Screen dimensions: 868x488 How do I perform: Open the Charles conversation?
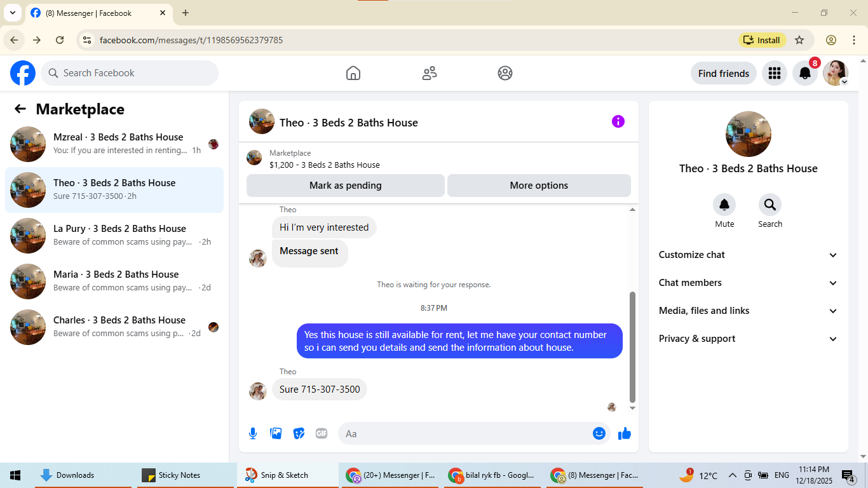[x=114, y=327]
